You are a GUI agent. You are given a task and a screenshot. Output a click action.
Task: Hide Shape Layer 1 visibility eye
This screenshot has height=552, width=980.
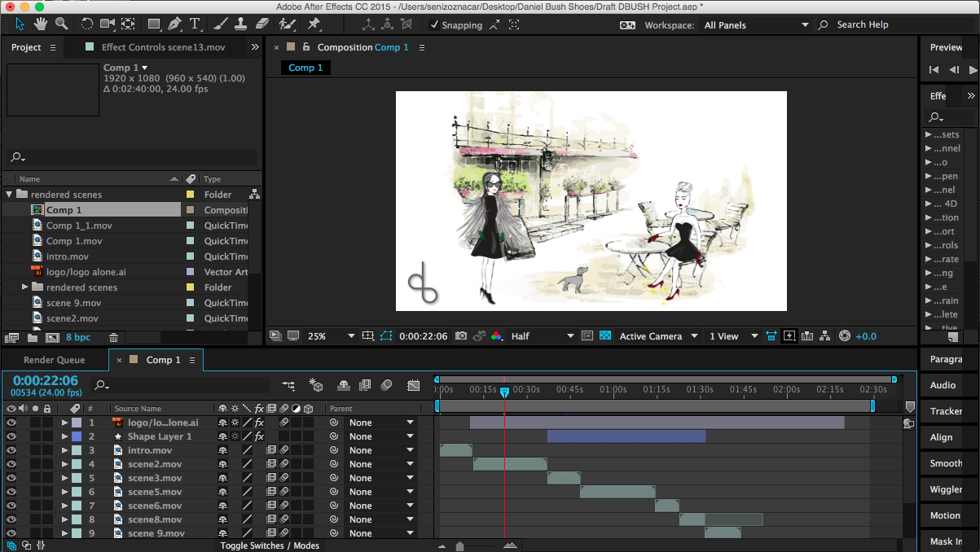click(x=11, y=436)
